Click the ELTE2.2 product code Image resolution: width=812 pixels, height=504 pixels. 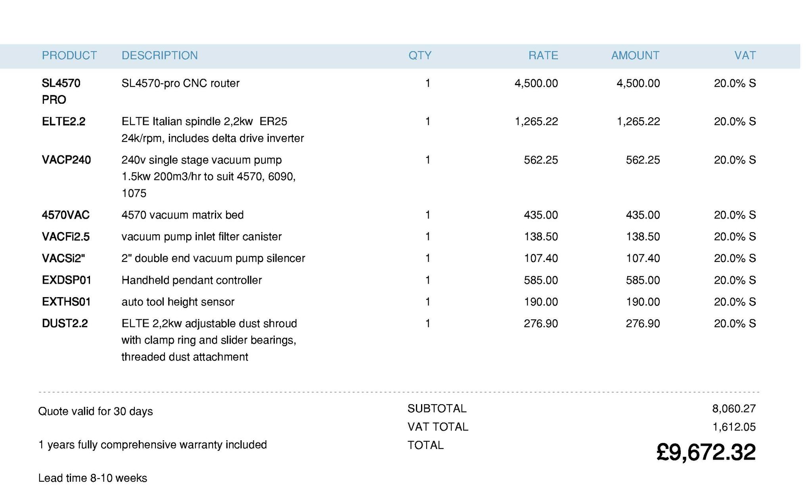pyautogui.click(x=63, y=122)
